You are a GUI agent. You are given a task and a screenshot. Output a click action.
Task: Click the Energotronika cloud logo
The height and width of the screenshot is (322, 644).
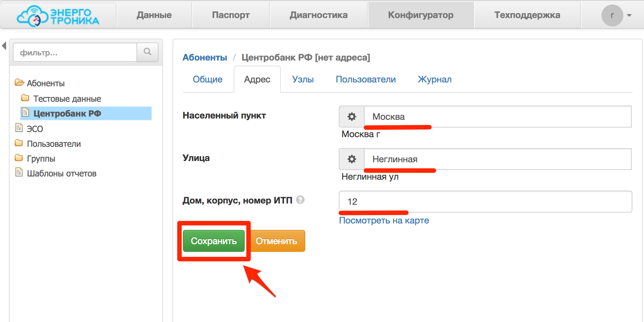point(58,15)
